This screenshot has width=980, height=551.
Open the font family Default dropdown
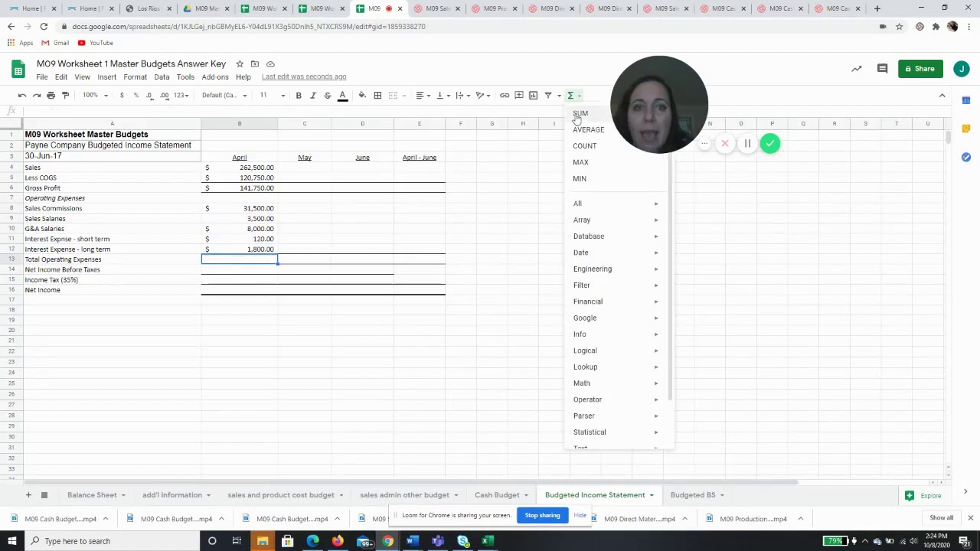pos(224,95)
